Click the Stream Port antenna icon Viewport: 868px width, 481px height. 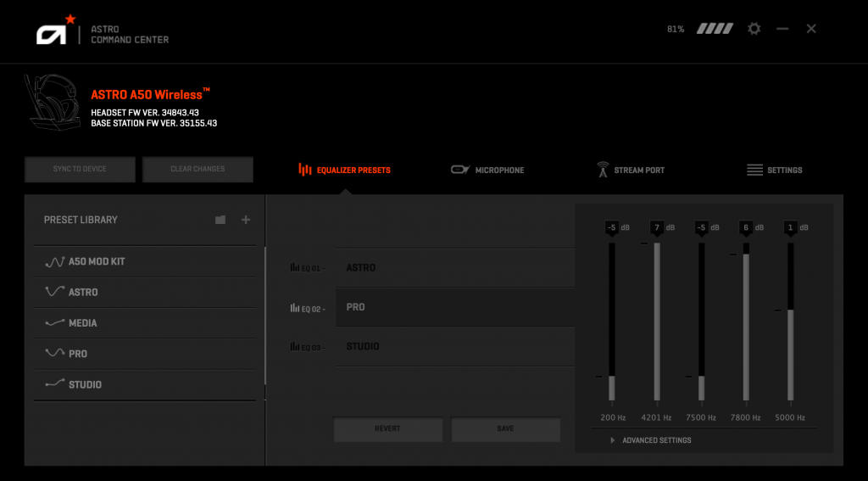(x=603, y=170)
